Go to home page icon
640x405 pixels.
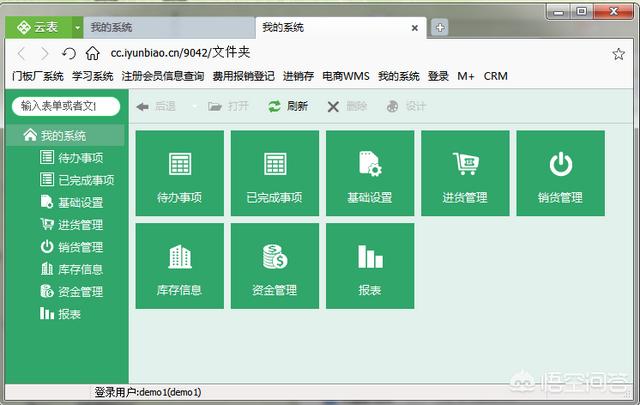[x=93, y=53]
